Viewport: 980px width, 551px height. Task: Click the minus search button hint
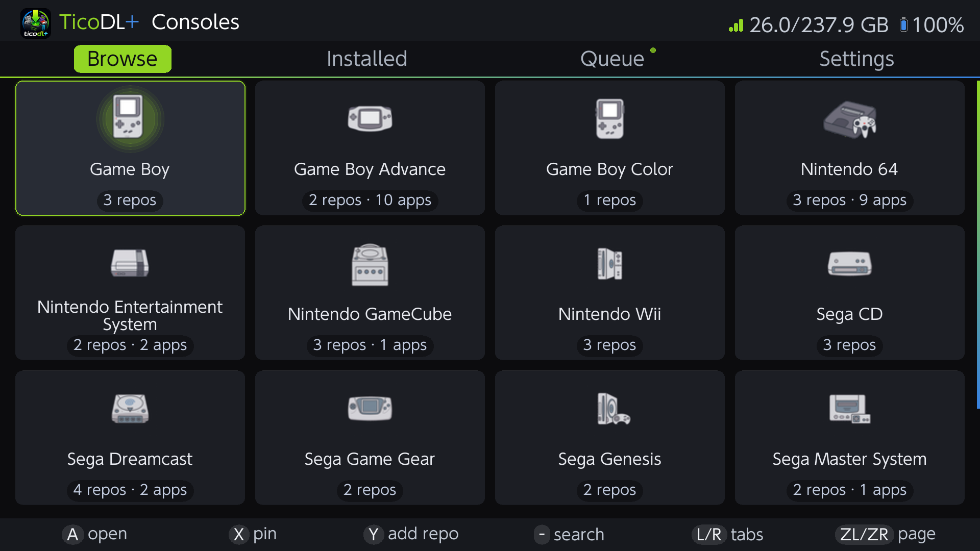pyautogui.click(x=569, y=534)
